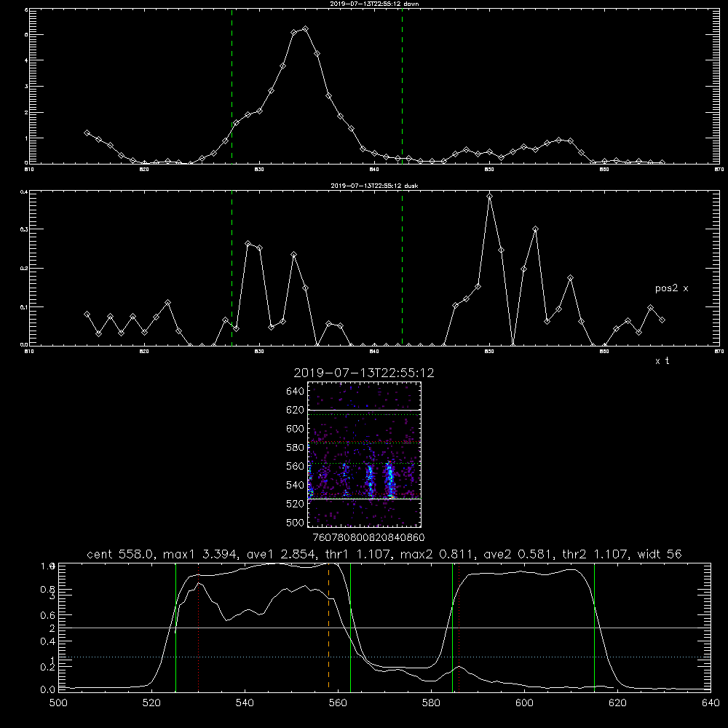Screen dimensions: 728x728
Task: Click the 'max2 0.811' value
Action: [438, 554]
